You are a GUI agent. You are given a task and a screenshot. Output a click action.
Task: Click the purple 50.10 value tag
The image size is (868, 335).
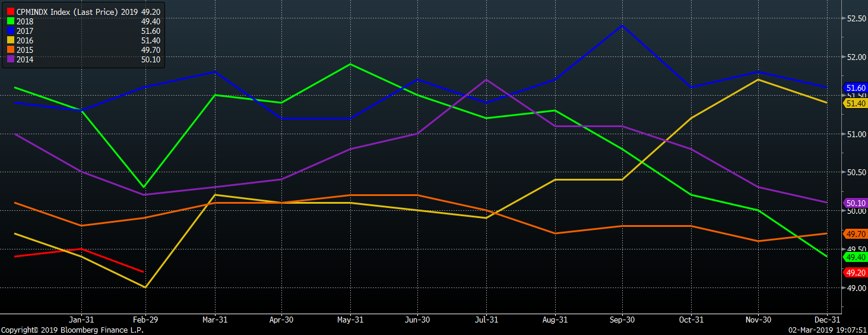[855, 203]
